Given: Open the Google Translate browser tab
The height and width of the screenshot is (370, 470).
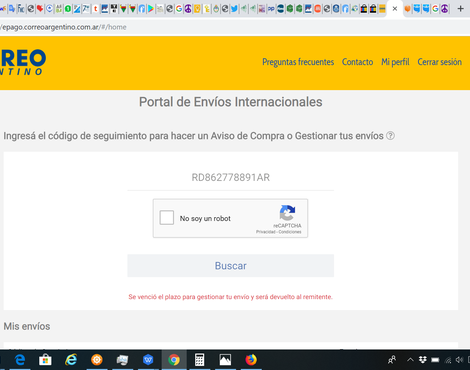Looking at the screenshot, I should [12, 9].
